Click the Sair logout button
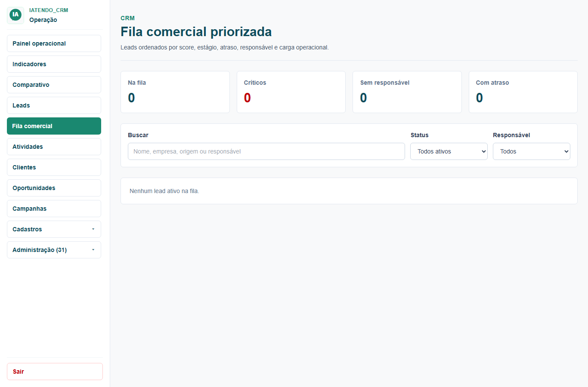The width and height of the screenshot is (588, 387). click(x=55, y=372)
